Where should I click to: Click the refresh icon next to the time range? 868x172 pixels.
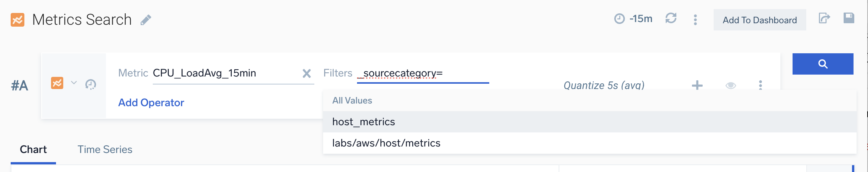(671, 18)
